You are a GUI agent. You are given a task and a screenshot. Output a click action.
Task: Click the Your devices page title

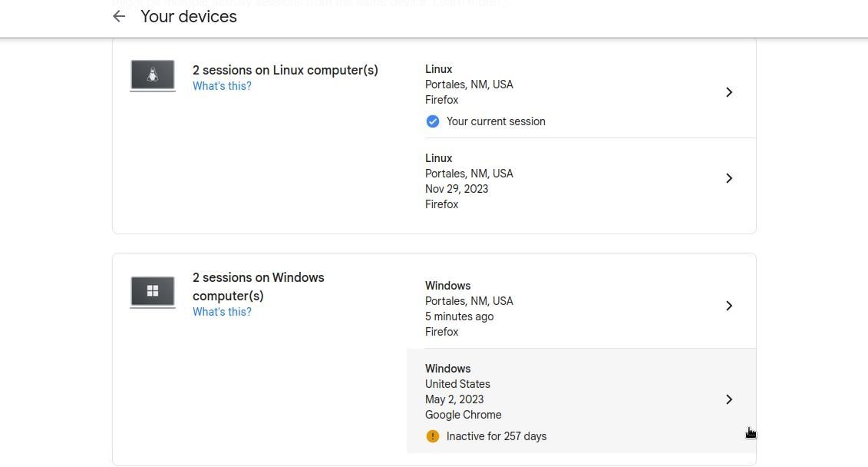[x=188, y=16]
